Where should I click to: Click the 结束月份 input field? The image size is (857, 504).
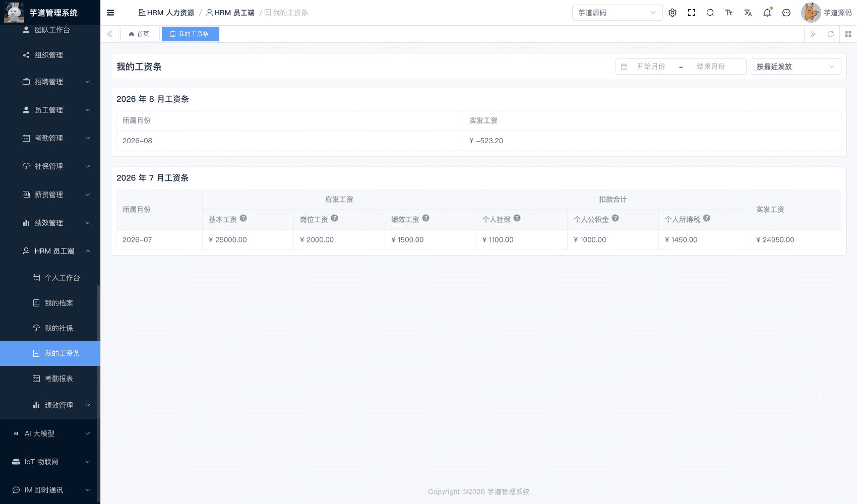[711, 67]
